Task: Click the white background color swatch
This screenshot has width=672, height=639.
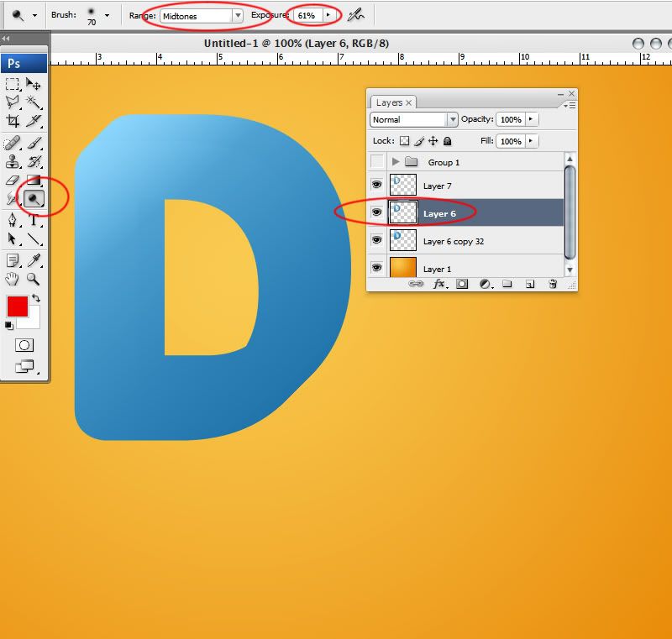Action: [35, 322]
